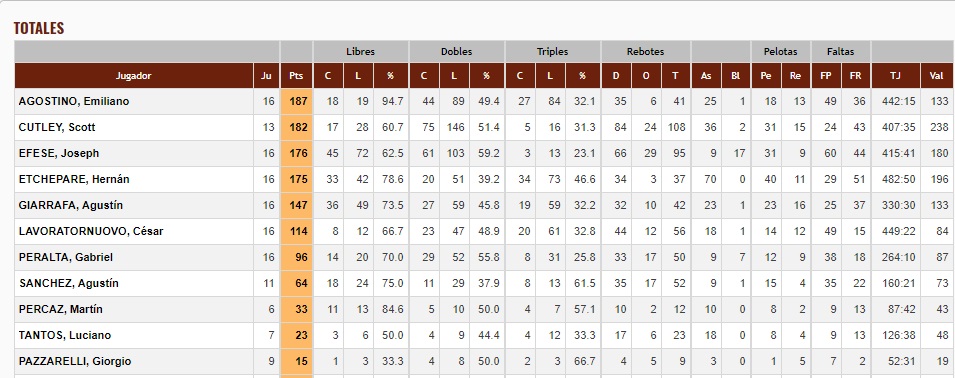Viewport: 955px width, 378px height.
Task: Click the Triples group header
Action: pos(552,52)
